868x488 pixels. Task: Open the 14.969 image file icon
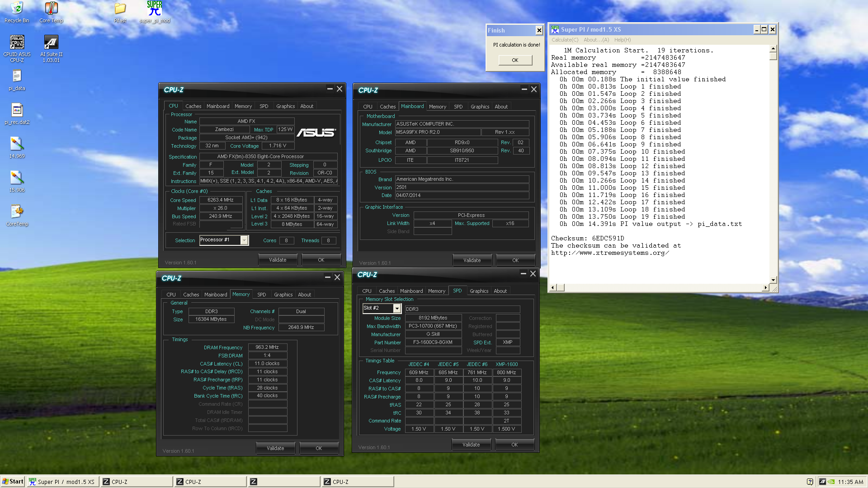click(17, 148)
